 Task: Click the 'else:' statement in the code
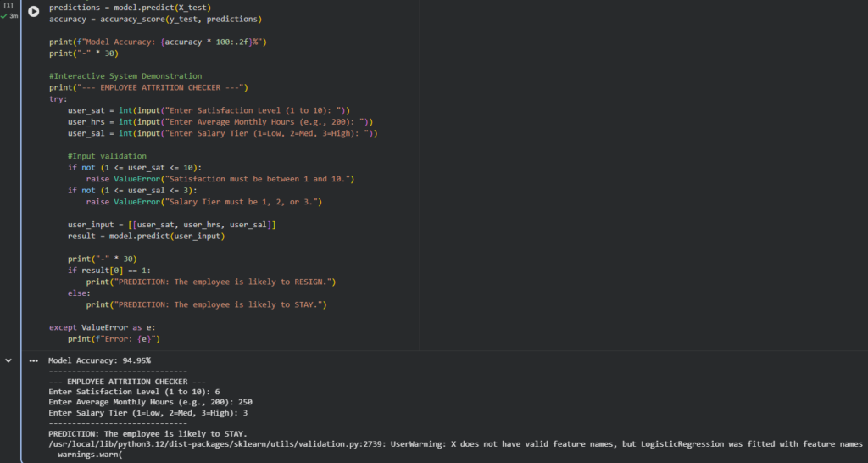80,293
